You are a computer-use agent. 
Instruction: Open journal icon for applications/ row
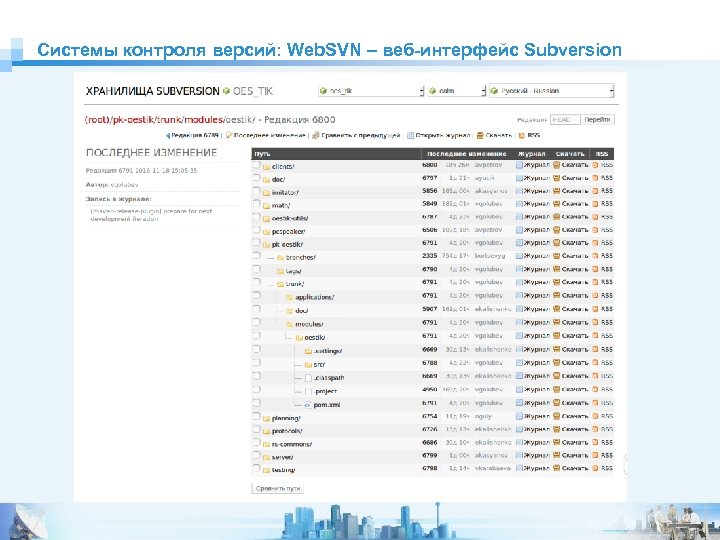[519, 295]
